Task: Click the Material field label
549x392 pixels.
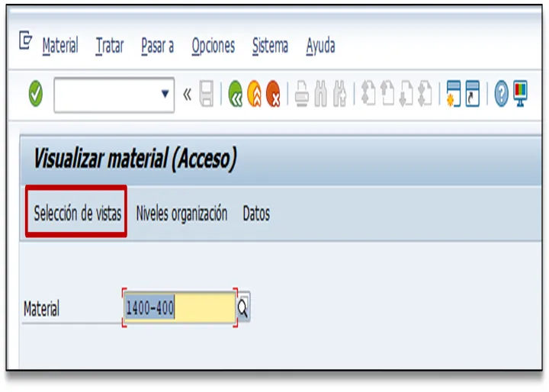Action: 41,309
